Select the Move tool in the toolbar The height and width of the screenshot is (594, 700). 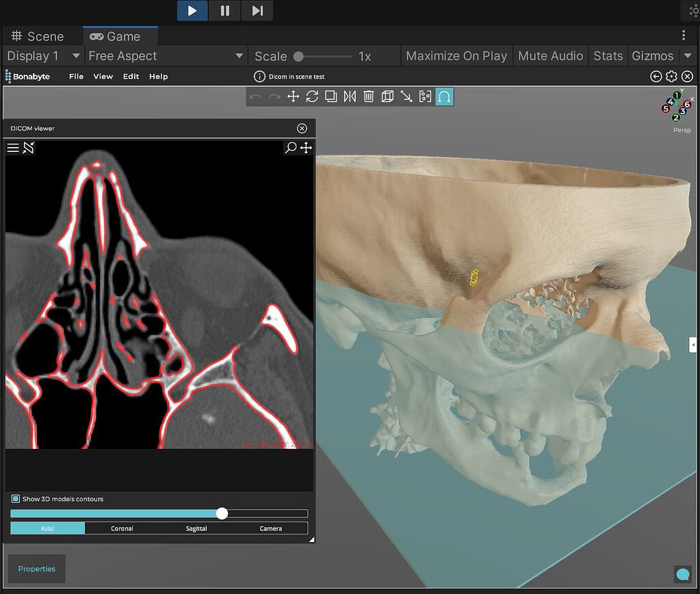point(294,96)
